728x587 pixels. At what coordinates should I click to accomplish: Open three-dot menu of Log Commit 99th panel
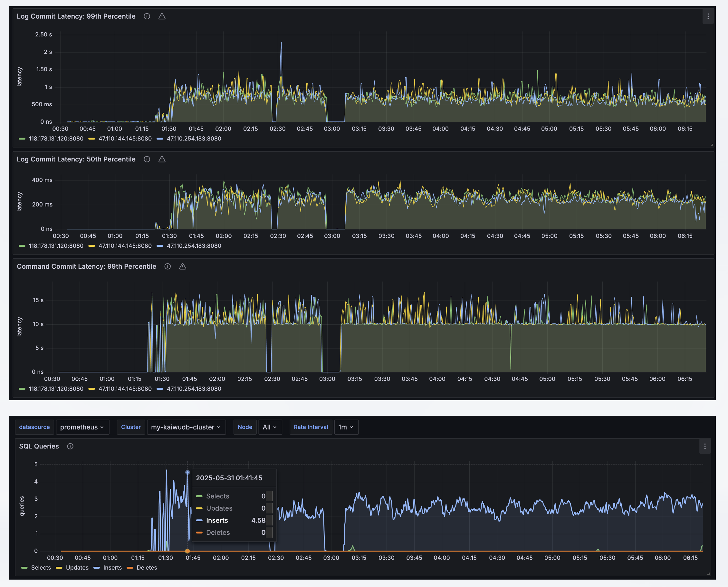[708, 16]
